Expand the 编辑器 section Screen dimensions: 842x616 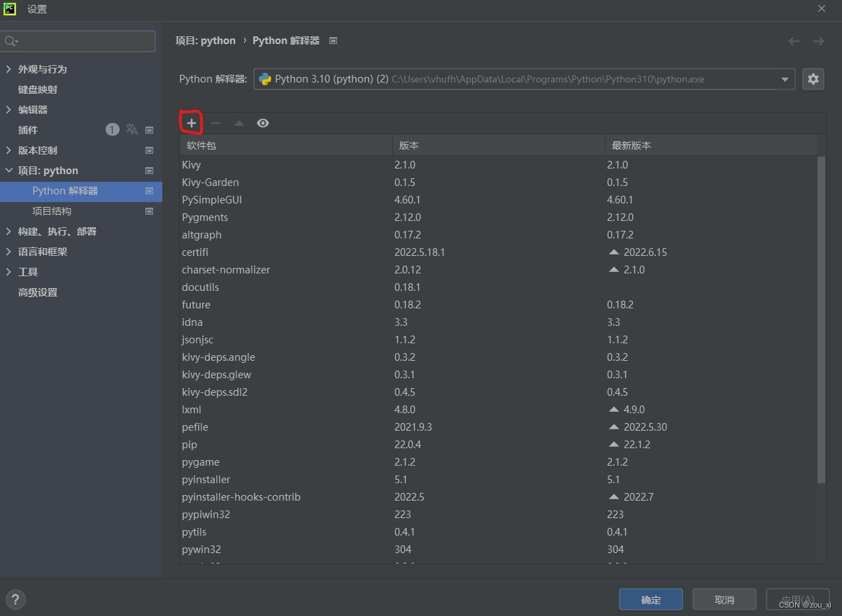click(8, 110)
